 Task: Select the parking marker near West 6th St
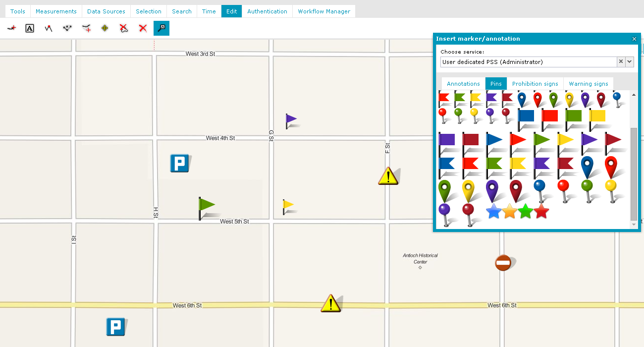point(115,327)
